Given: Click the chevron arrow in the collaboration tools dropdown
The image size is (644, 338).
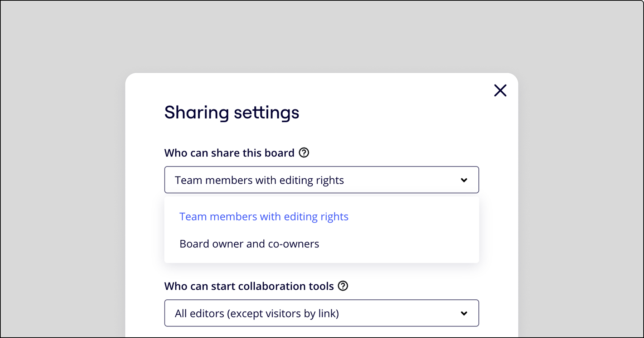Looking at the screenshot, I should click(464, 313).
